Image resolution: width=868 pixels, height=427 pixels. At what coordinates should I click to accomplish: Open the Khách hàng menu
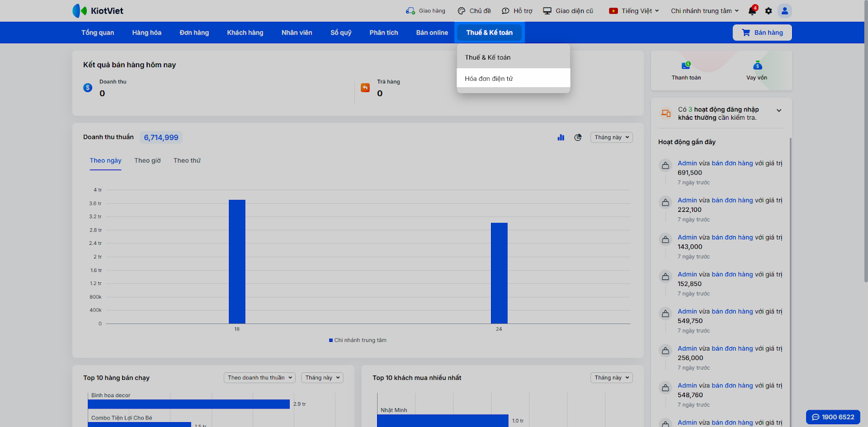(245, 33)
